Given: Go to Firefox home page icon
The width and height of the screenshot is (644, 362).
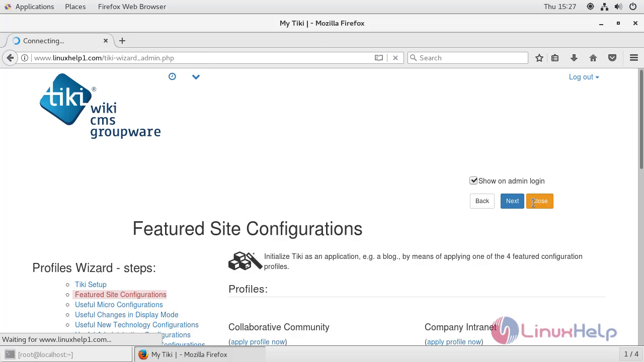Looking at the screenshot, I should tap(593, 58).
